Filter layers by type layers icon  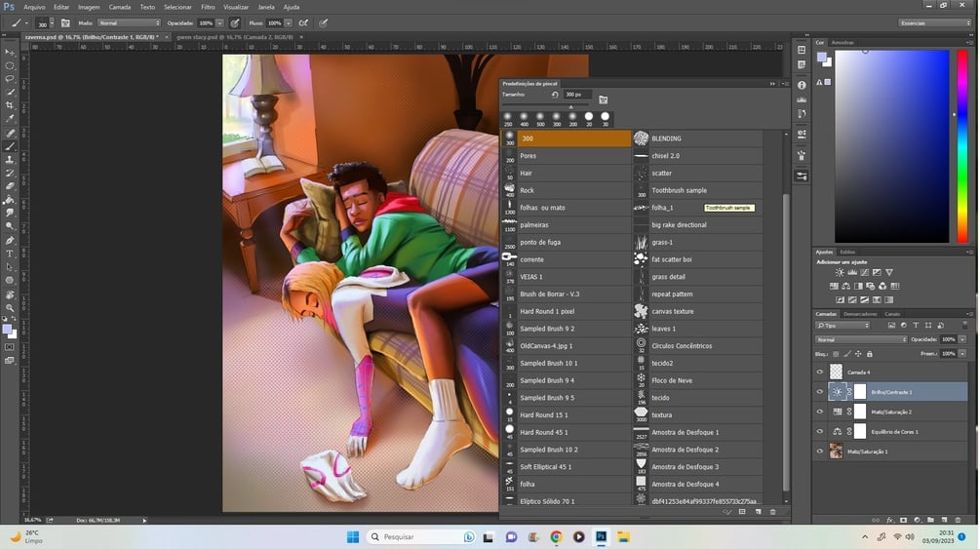pos(916,325)
